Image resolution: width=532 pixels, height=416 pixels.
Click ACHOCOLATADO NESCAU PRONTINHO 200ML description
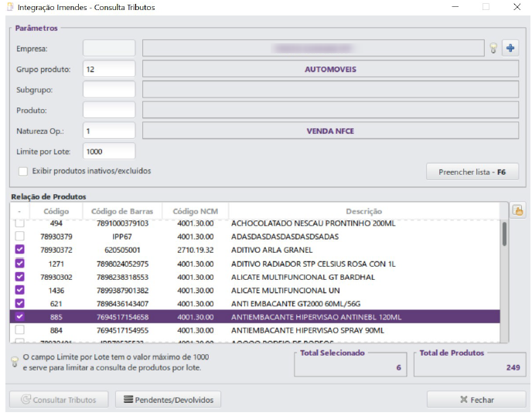pyautogui.click(x=313, y=223)
